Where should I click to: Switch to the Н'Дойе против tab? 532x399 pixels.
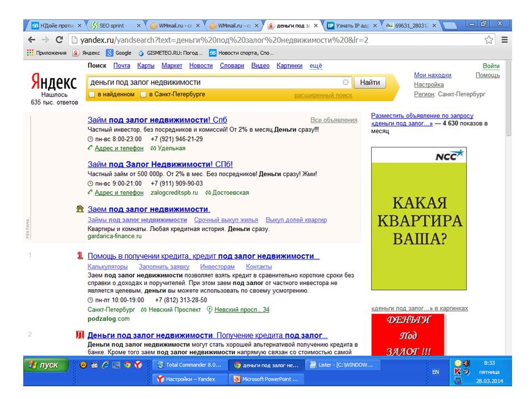[x=56, y=25]
